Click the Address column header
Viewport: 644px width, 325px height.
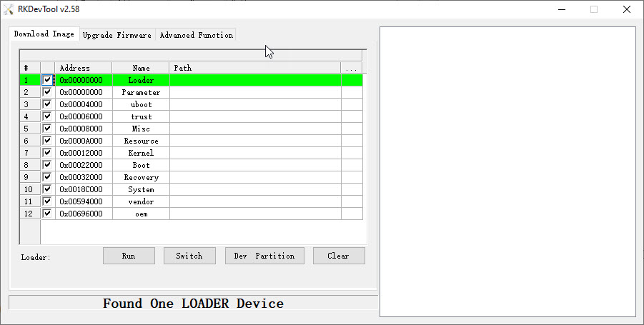point(84,68)
